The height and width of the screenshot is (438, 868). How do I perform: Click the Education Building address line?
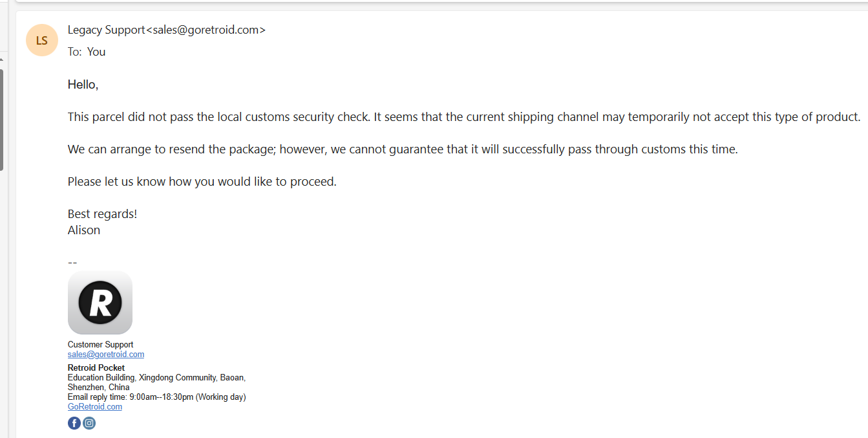point(156,378)
